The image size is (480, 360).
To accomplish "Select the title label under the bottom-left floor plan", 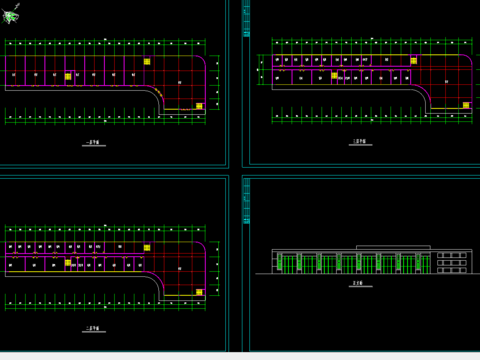I will pos(94,329).
